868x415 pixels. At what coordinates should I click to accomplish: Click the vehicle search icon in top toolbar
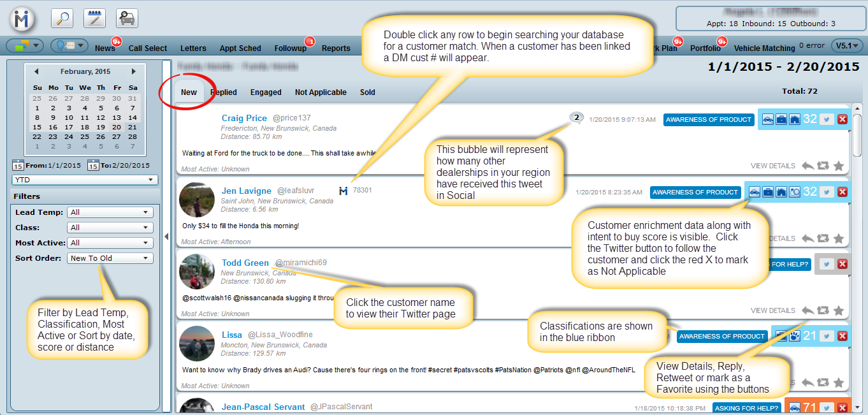pos(127,18)
